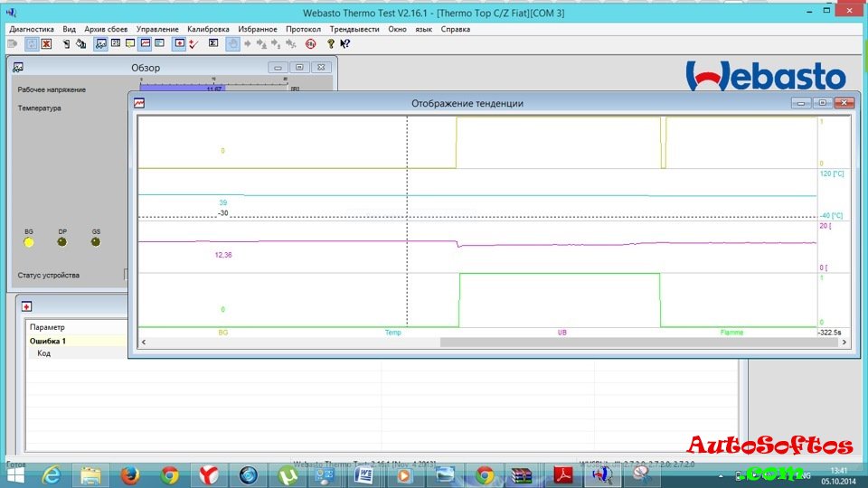Click the phone handset connect toolbar icon
Screen dimensions: 868x488
tap(66, 43)
